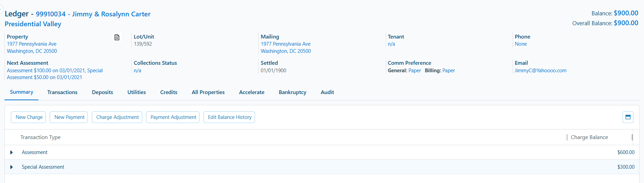
Task: Open Edit Balance History
Action: pyautogui.click(x=229, y=117)
